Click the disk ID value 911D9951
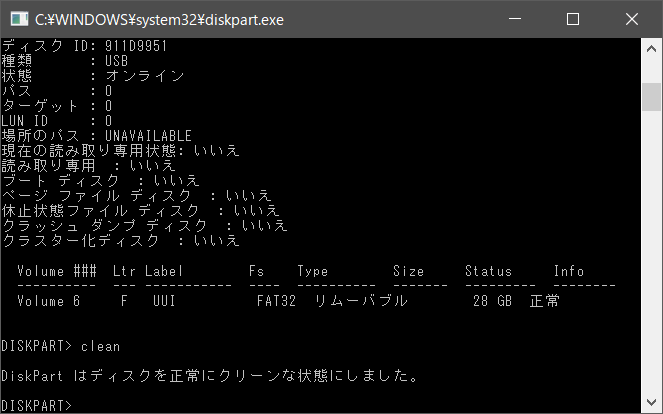Screen dimensions: 663x414 click(x=136, y=46)
